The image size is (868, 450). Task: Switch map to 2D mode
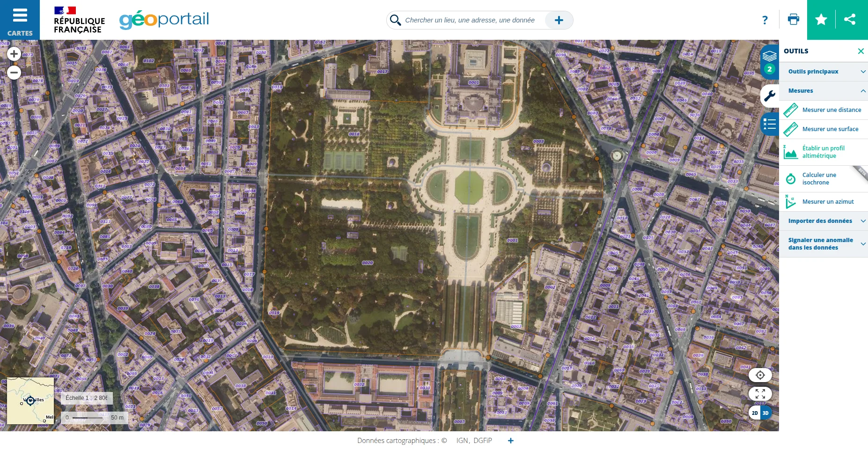click(x=755, y=413)
